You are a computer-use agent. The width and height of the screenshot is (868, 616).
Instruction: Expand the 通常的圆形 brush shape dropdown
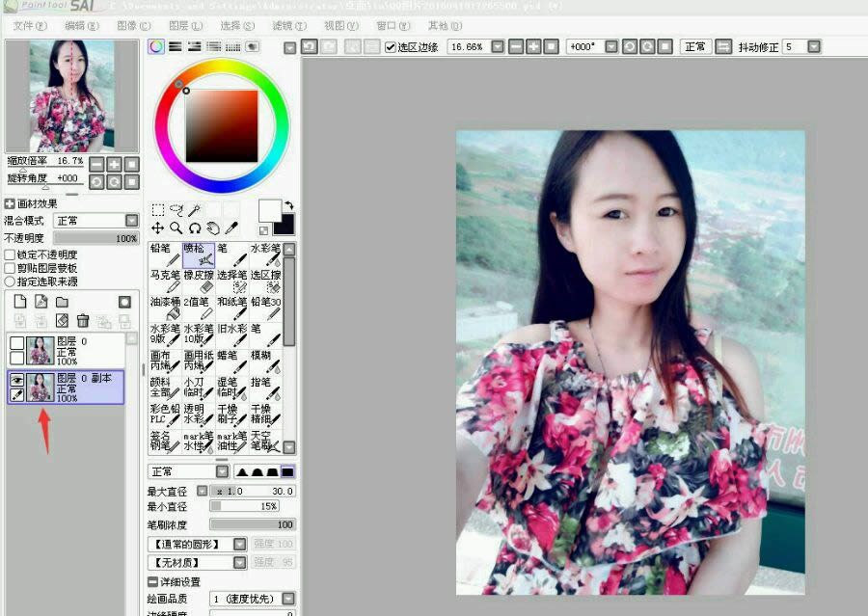[x=240, y=545]
